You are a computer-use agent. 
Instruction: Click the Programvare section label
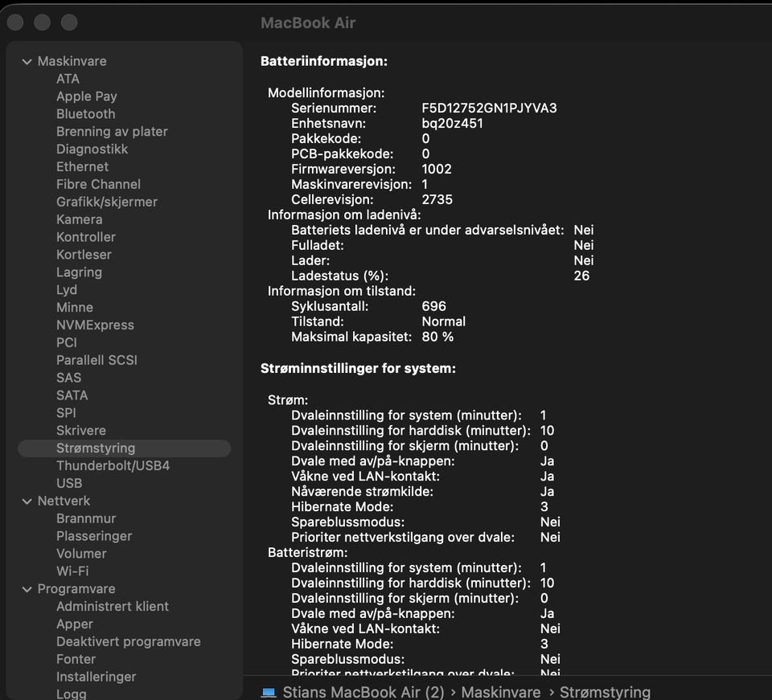point(76,589)
